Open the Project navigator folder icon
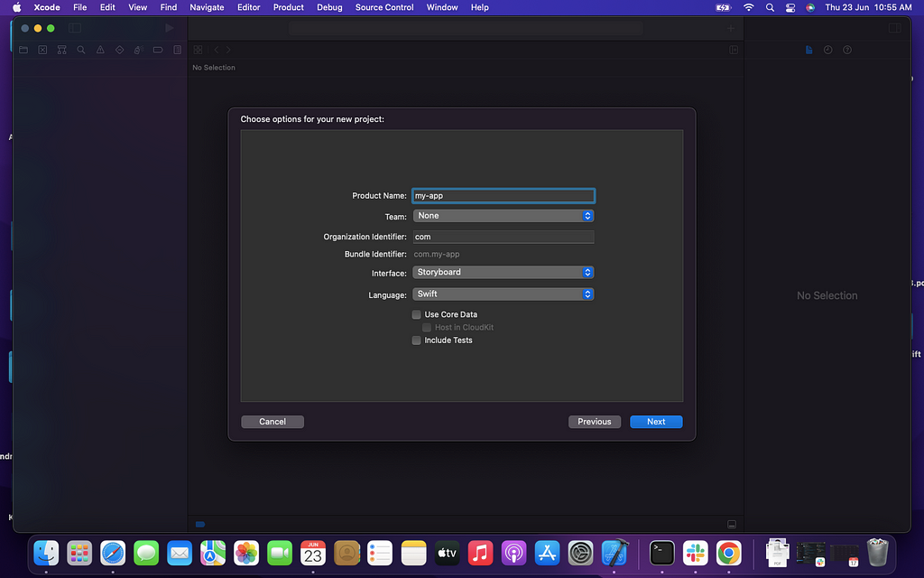This screenshot has height=578, width=924. coord(23,51)
